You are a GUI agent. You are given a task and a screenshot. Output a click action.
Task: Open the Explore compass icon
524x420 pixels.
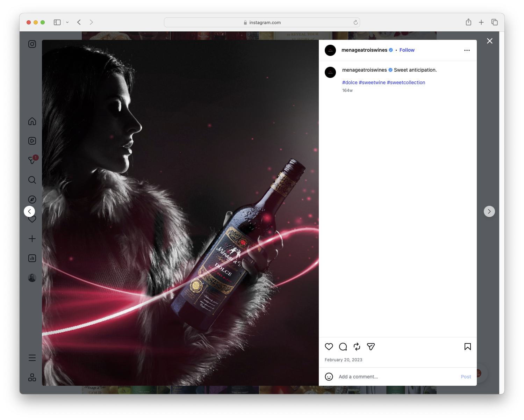[x=32, y=199]
